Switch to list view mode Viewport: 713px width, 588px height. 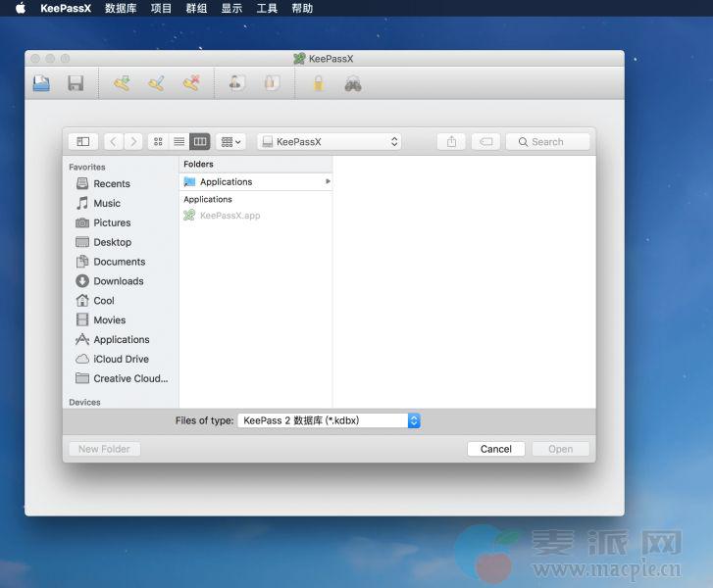pyautogui.click(x=178, y=141)
